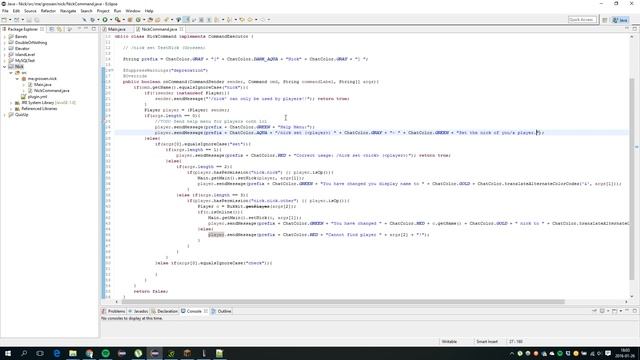The image size is (640, 360).
Task: Expand the Referenced Libraries node
Action: point(11,109)
